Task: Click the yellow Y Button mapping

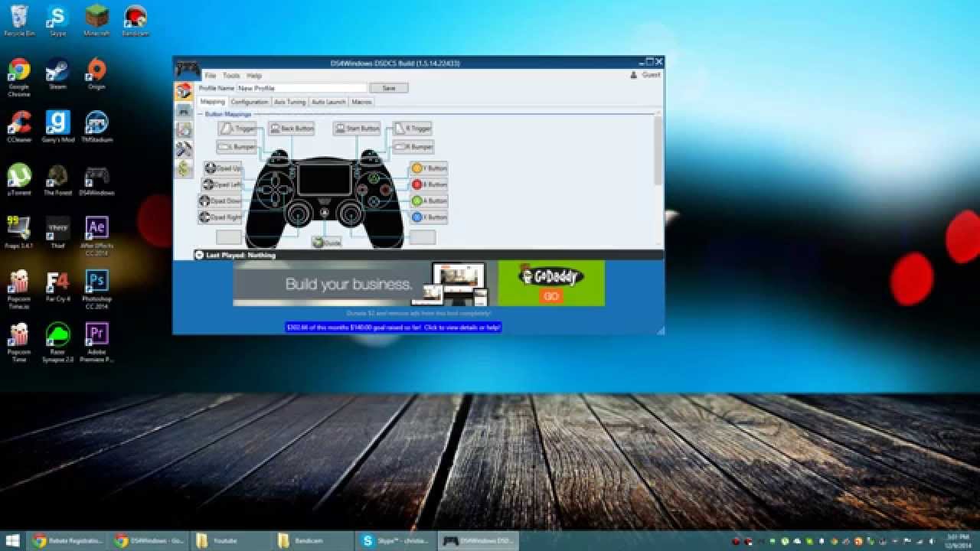Action: coord(429,168)
